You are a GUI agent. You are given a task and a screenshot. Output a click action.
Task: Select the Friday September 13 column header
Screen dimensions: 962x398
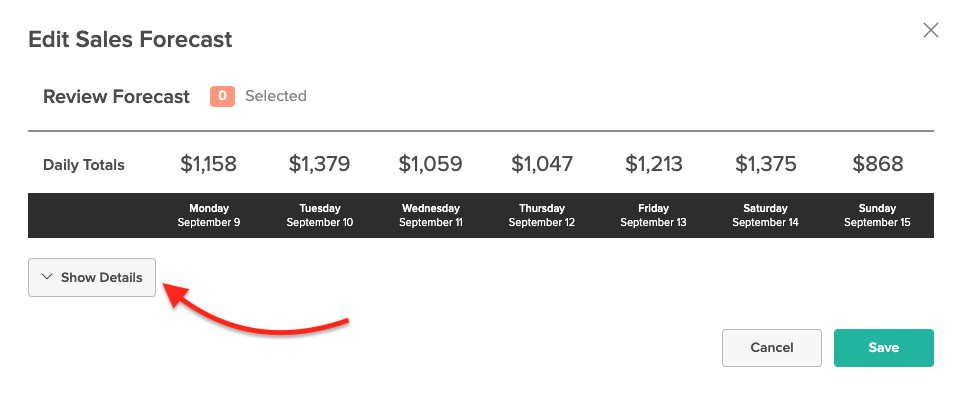pyautogui.click(x=653, y=215)
